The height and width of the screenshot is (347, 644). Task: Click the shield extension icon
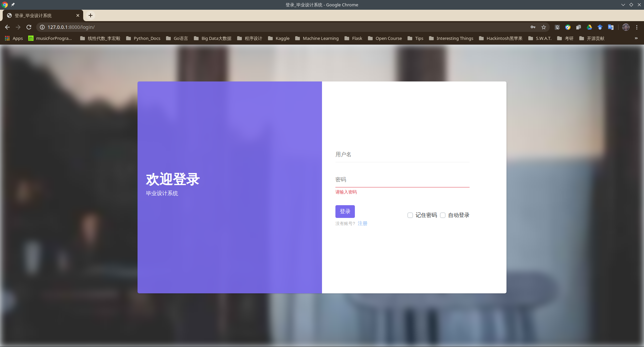[x=557, y=27]
